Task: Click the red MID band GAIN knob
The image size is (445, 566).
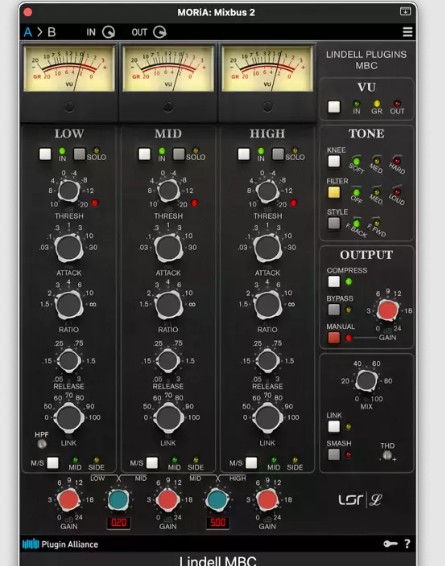Action: point(168,500)
